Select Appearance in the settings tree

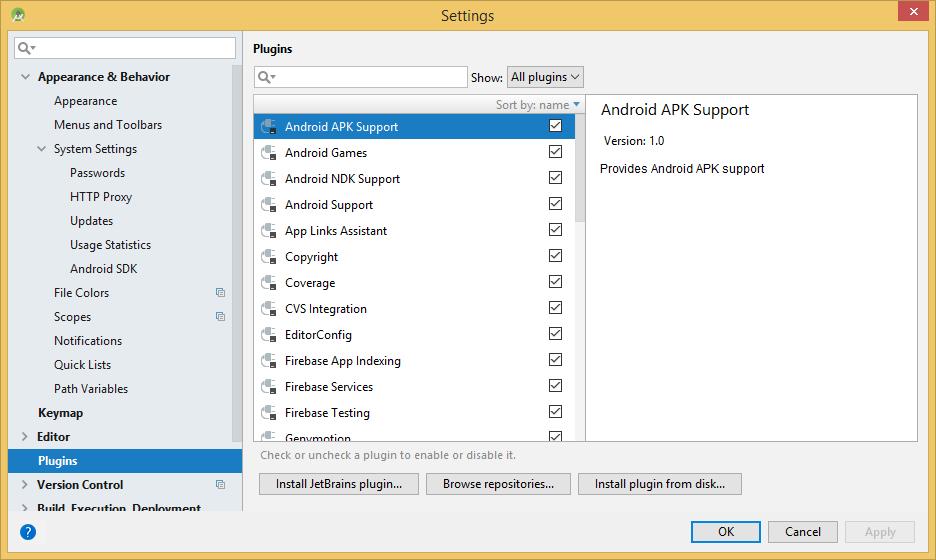tap(85, 101)
